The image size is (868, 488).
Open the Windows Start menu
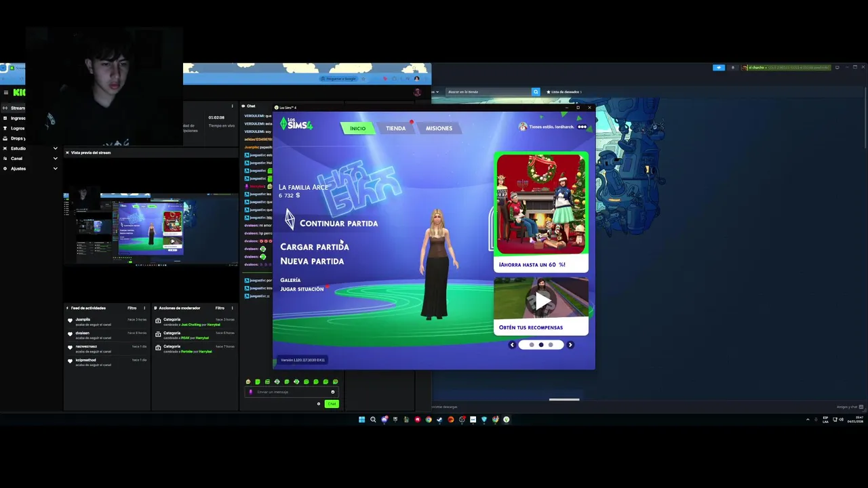[x=361, y=420]
